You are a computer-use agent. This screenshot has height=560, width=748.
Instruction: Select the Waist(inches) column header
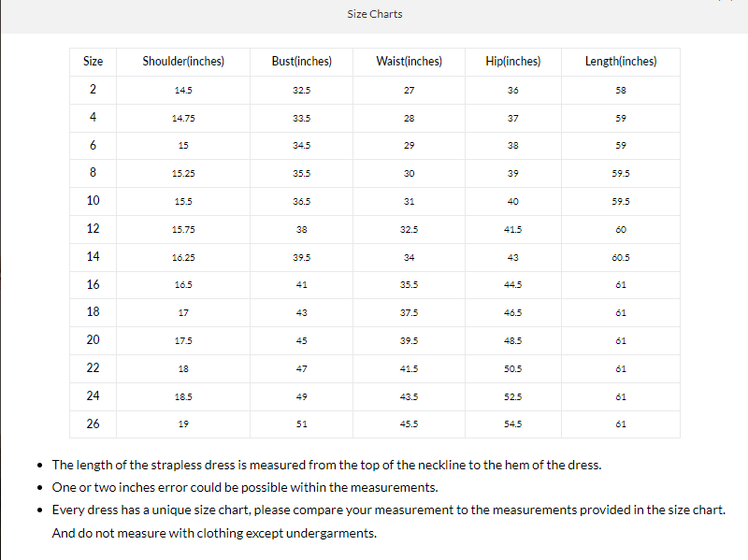(409, 62)
